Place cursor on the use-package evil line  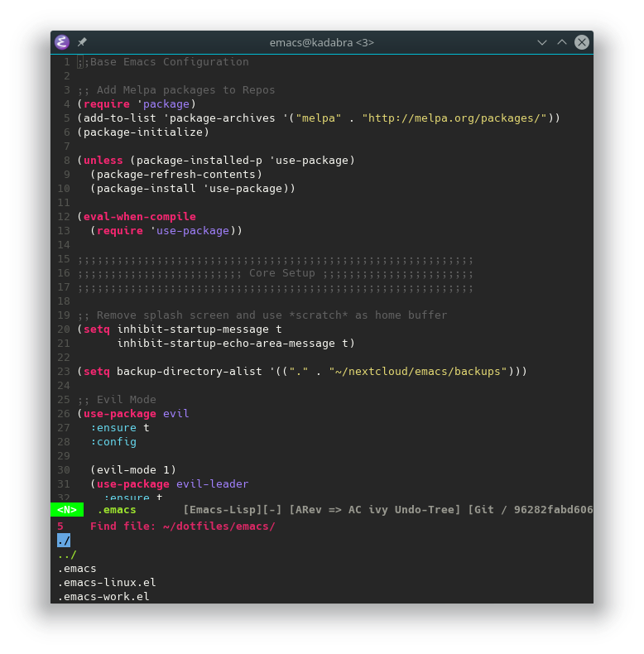point(136,413)
